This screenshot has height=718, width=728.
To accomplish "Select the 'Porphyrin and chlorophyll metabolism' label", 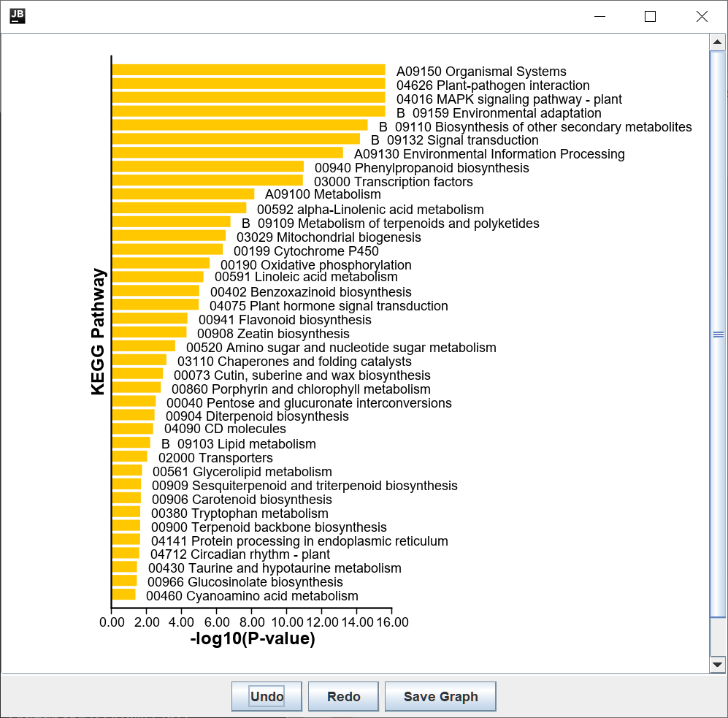I will pyautogui.click(x=321, y=389).
